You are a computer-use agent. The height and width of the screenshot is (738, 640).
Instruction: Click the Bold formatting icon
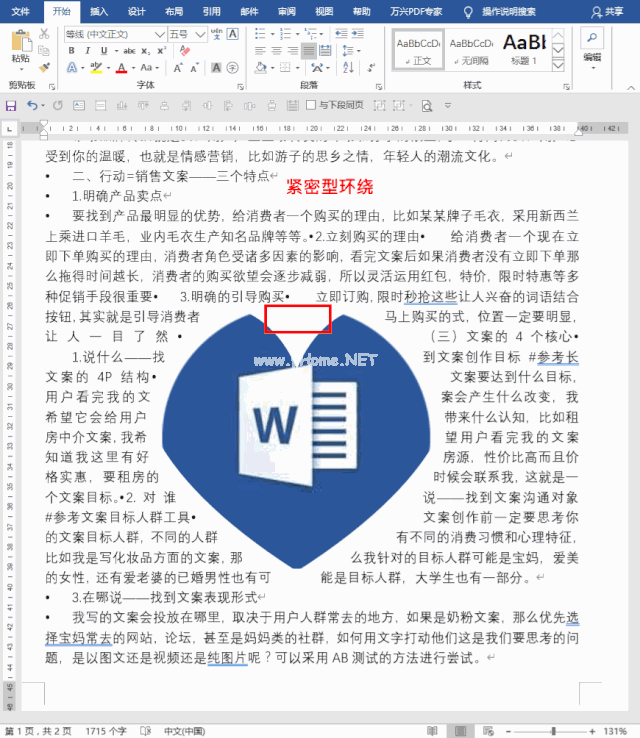71,51
